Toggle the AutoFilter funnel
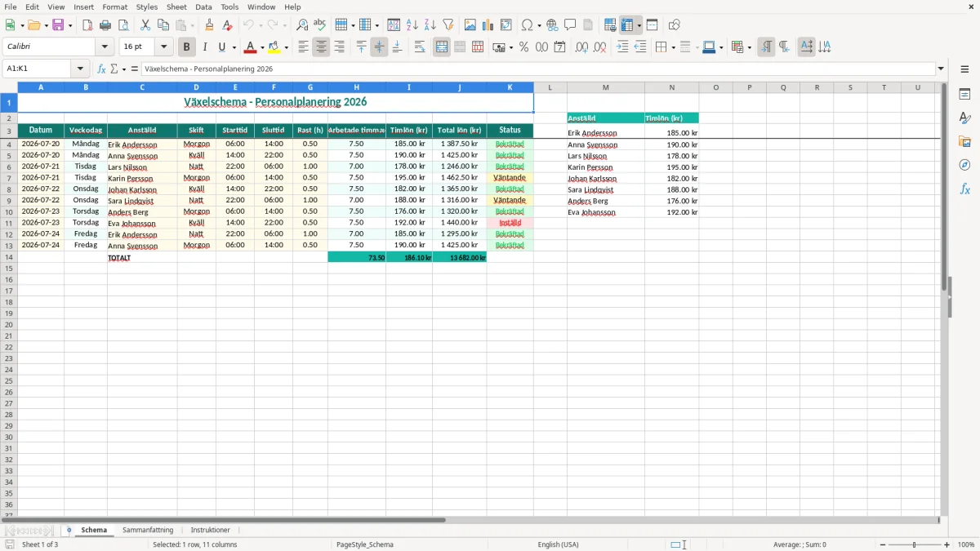This screenshot has width=980, height=551. pos(448,25)
